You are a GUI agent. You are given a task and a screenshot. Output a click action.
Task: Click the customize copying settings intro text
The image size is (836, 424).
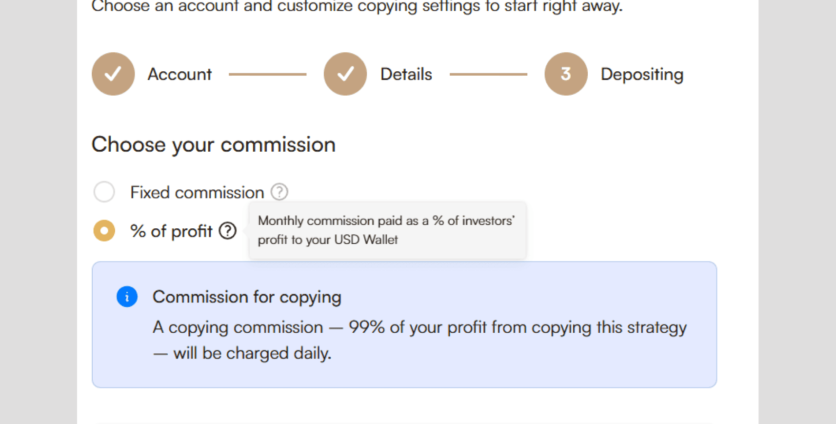point(356,7)
